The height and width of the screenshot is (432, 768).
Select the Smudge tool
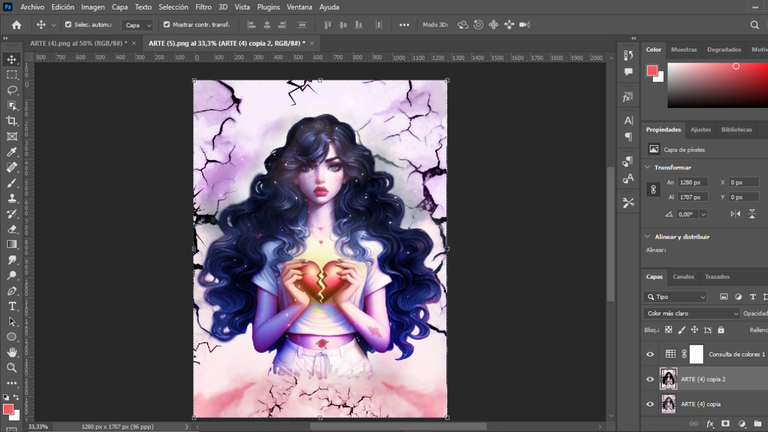click(x=12, y=260)
